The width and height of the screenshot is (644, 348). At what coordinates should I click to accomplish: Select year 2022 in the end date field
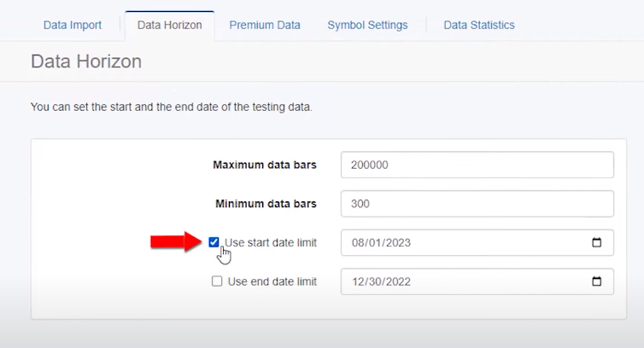pos(397,282)
